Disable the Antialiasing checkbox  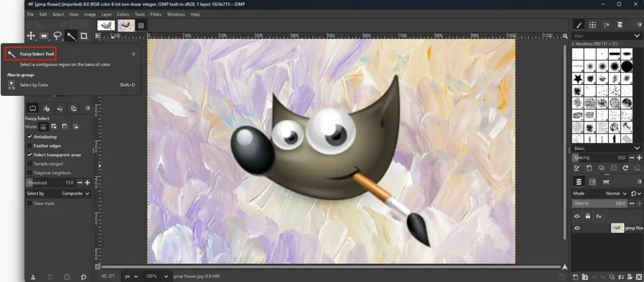click(x=30, y=137)
